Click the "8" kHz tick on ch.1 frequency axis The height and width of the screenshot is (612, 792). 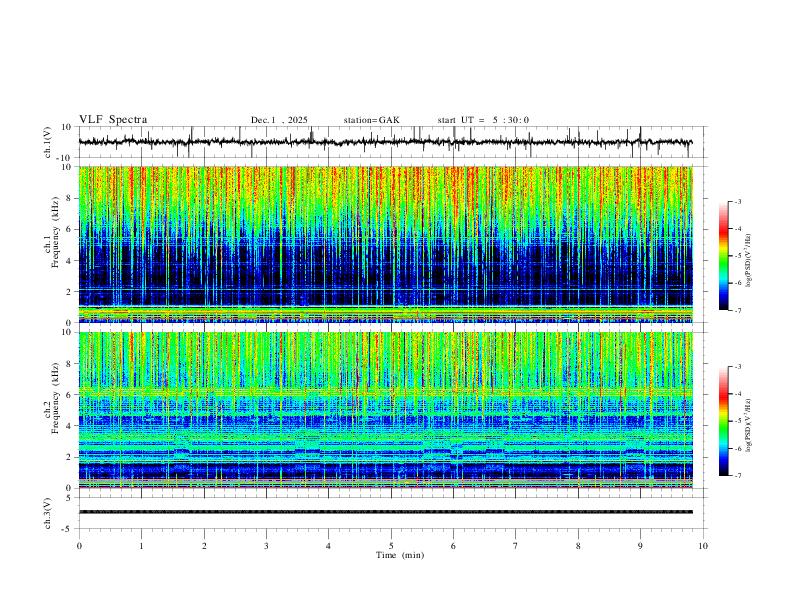(x=69, y=198)
